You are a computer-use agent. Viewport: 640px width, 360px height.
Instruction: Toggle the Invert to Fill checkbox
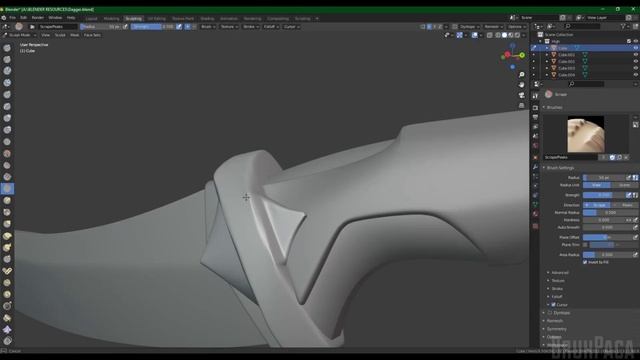pyautogui.click(x=585, y=262)
